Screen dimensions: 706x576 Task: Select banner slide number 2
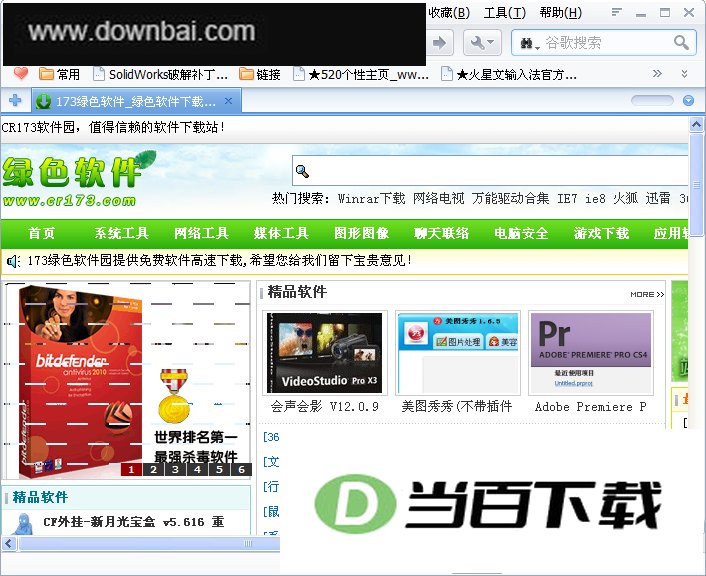154,470
